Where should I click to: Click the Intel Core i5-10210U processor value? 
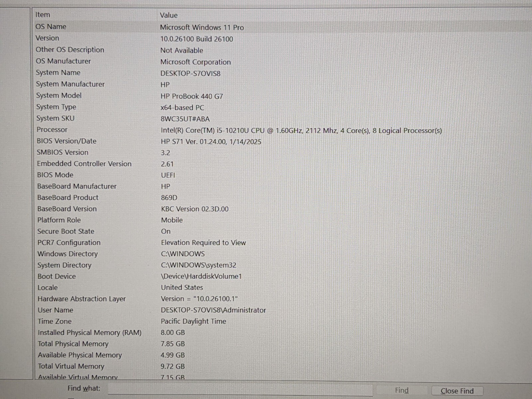point(301,131)
